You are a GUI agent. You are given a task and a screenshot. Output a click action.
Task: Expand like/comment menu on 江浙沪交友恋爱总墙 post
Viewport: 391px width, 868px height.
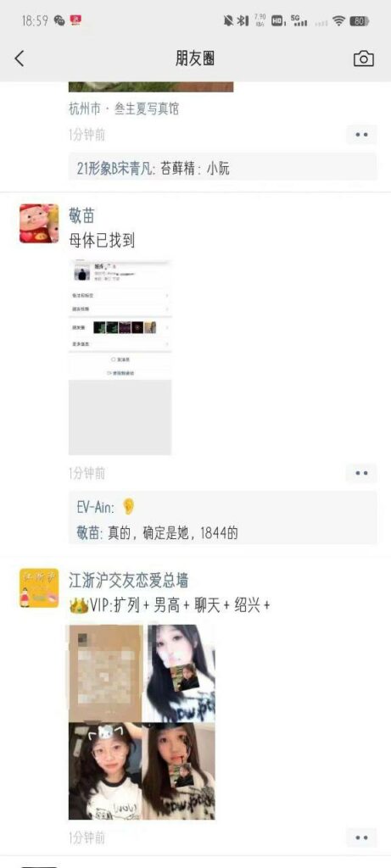coord(361,837)
